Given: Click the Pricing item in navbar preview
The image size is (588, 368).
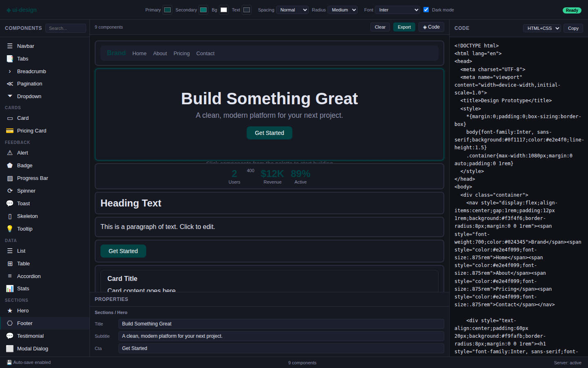Looking at the screenshot, I should (x=182, y=54).
